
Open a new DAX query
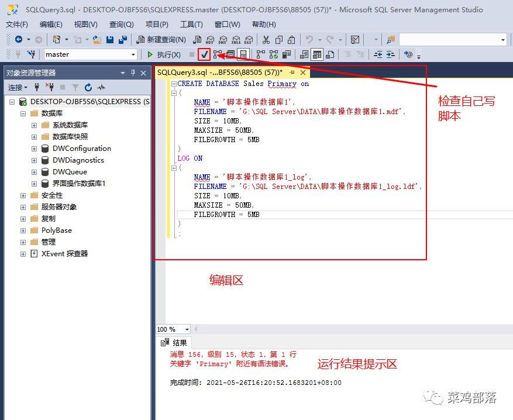249,40
